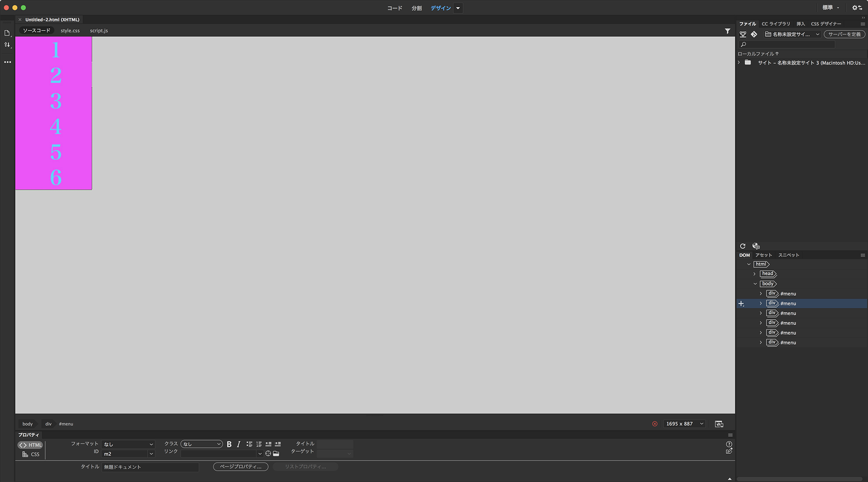This screenshot has width=868, height=482.
Task: Click the document タイトル field 無題ドキュメント
Action: (x=150, y=467)
